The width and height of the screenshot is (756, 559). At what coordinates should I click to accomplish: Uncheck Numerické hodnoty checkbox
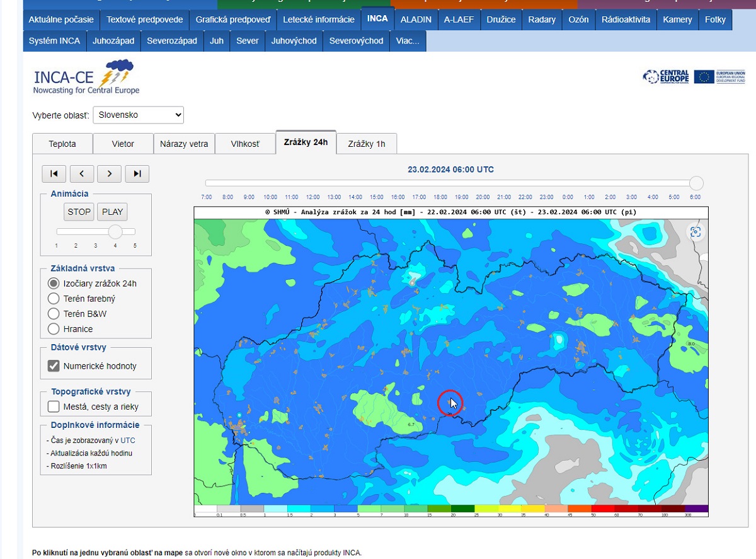point(54,366)
